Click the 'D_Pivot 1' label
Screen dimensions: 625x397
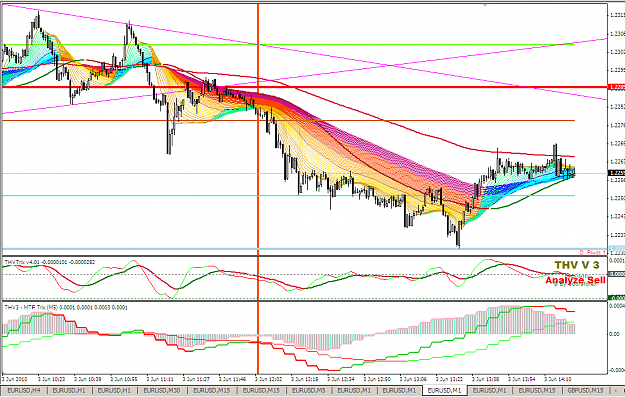coord(592,253)
